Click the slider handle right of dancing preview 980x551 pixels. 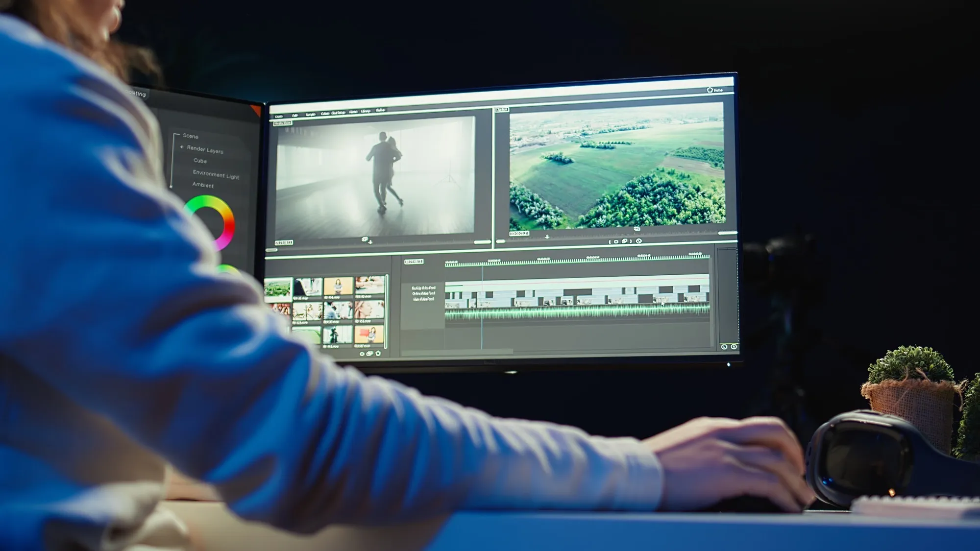point(482,242)
